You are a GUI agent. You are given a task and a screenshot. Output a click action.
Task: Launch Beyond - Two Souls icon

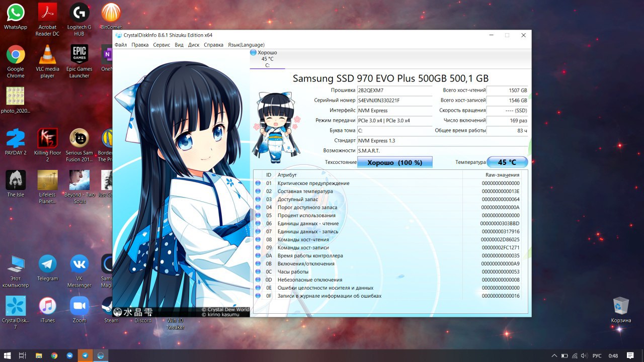click(79, 187)
